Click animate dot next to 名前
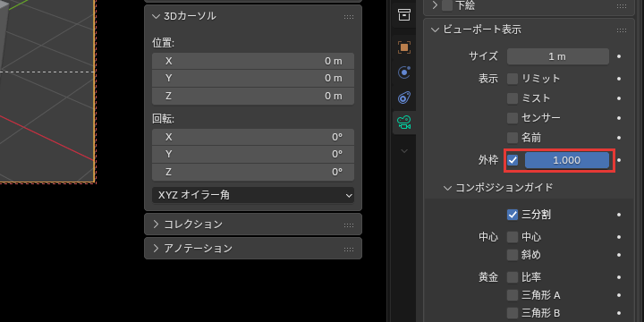644x322 pixels. pos(619,138)
